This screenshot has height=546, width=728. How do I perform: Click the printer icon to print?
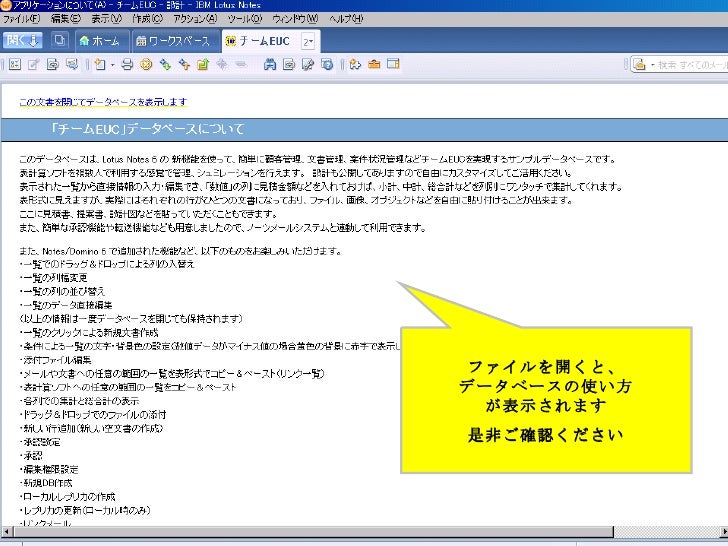tap(127, 65)
